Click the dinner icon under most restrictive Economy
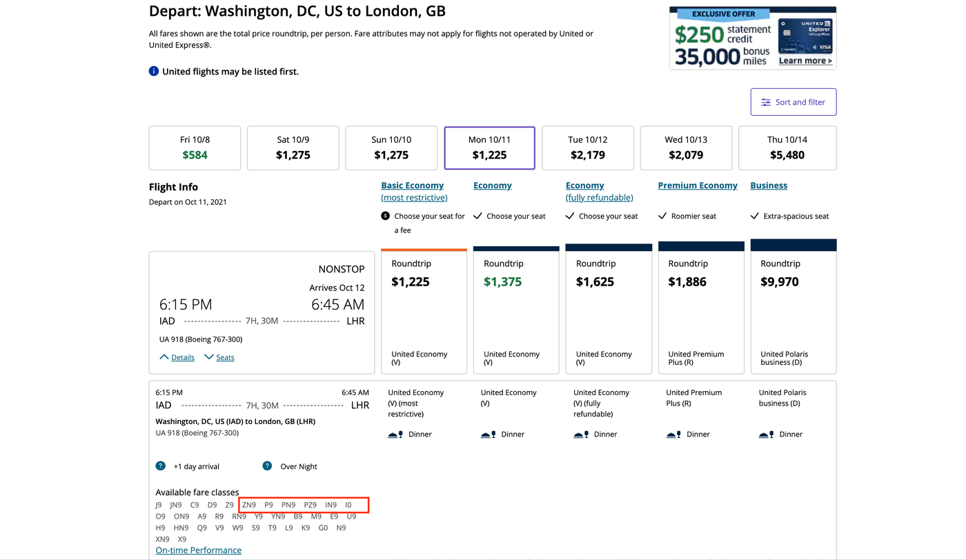 tap(395, 434)
